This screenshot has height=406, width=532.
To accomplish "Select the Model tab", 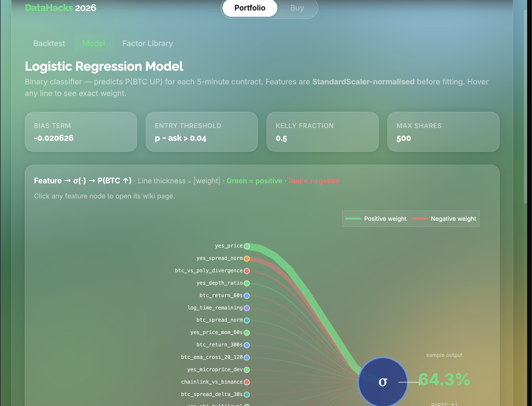I will click(94, 43).
